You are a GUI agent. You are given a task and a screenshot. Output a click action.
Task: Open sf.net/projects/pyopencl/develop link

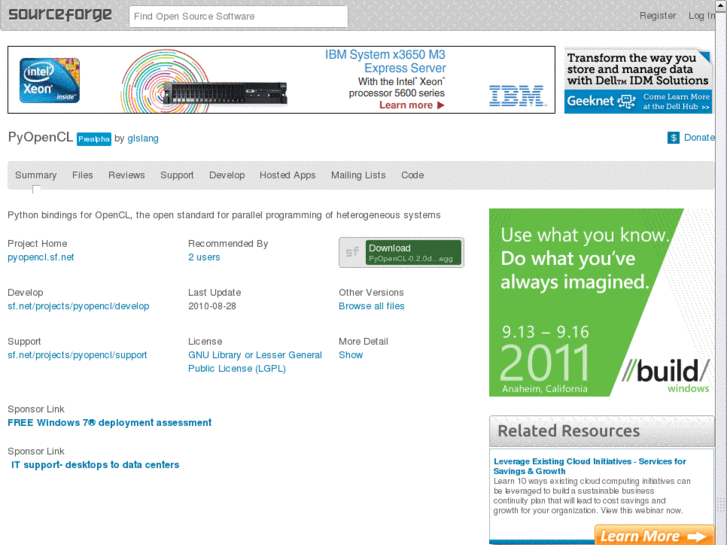[x=78, y=306]
